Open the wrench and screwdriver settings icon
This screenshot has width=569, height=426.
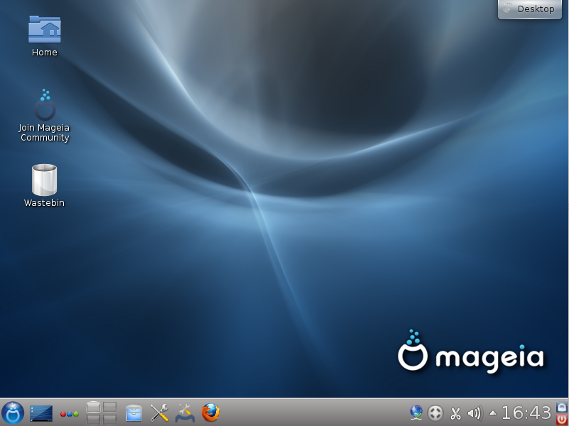tap(159, 413)
